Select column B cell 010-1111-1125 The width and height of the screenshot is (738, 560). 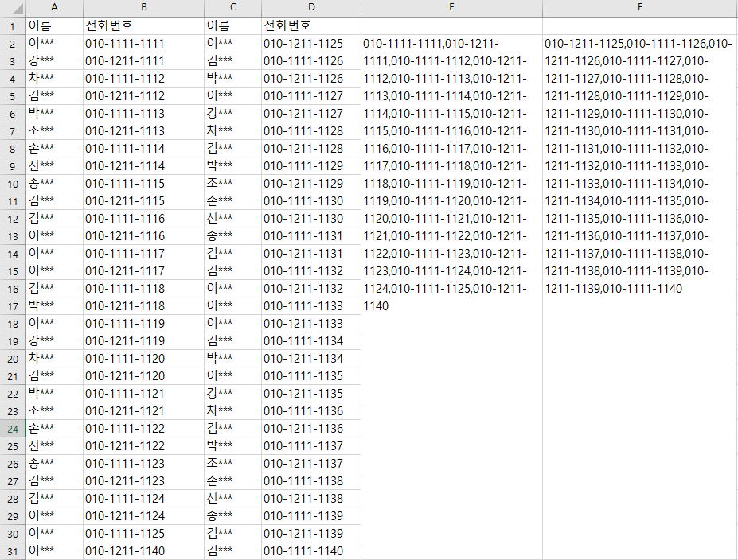(x=143, y=533)
